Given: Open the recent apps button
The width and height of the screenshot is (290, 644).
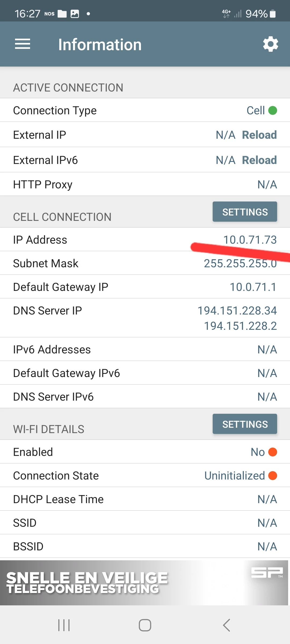Looking at the screenshot, I should (64, 625).
